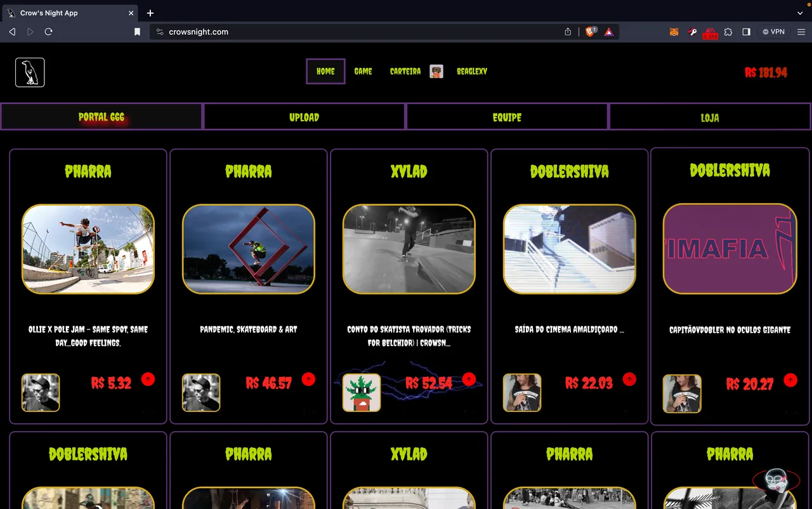This screenshot has height=509, width=812.
Task: Click XVLAD author name on third card
Action: click(x=409, y=171)
